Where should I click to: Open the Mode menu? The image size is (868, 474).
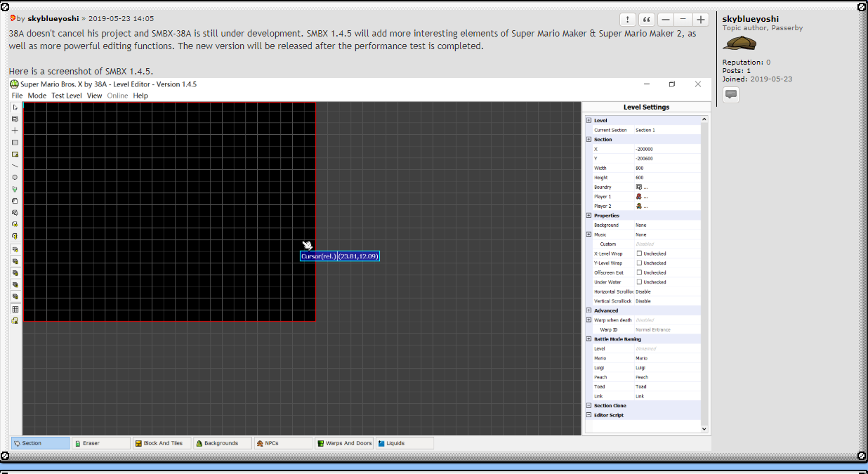[x=37, y=96]
